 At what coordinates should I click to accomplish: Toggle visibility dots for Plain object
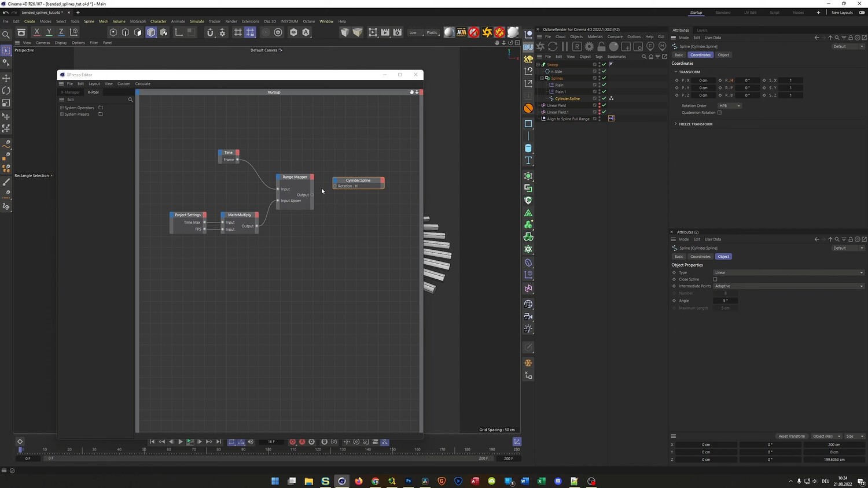[599, 85]
